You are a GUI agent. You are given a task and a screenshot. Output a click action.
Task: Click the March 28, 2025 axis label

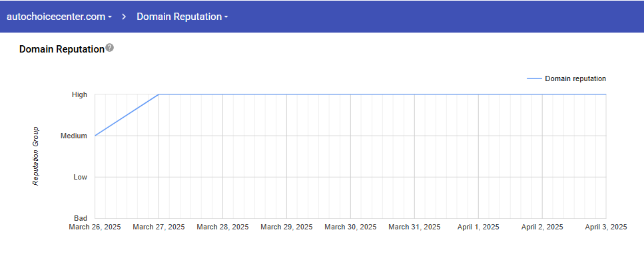pos(222,227)
